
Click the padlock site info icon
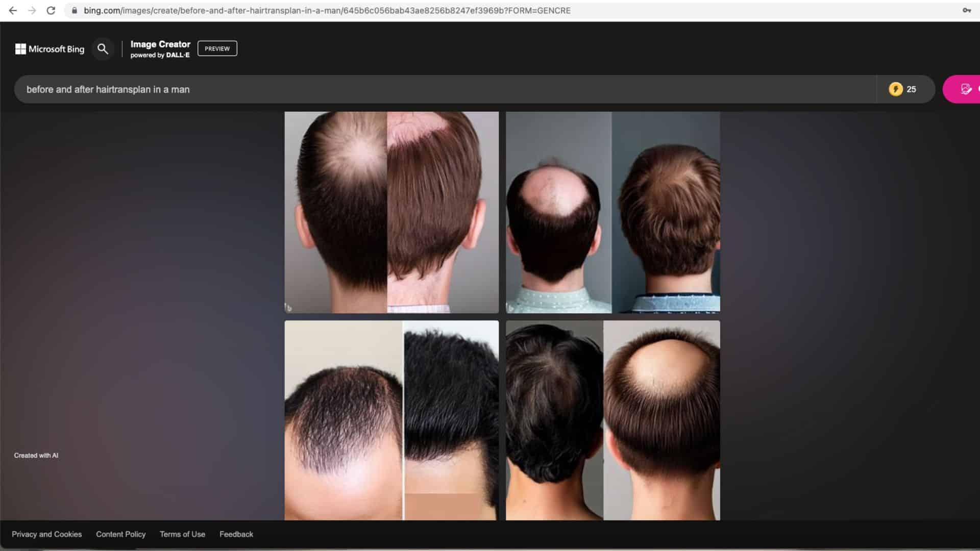[75, 10]
